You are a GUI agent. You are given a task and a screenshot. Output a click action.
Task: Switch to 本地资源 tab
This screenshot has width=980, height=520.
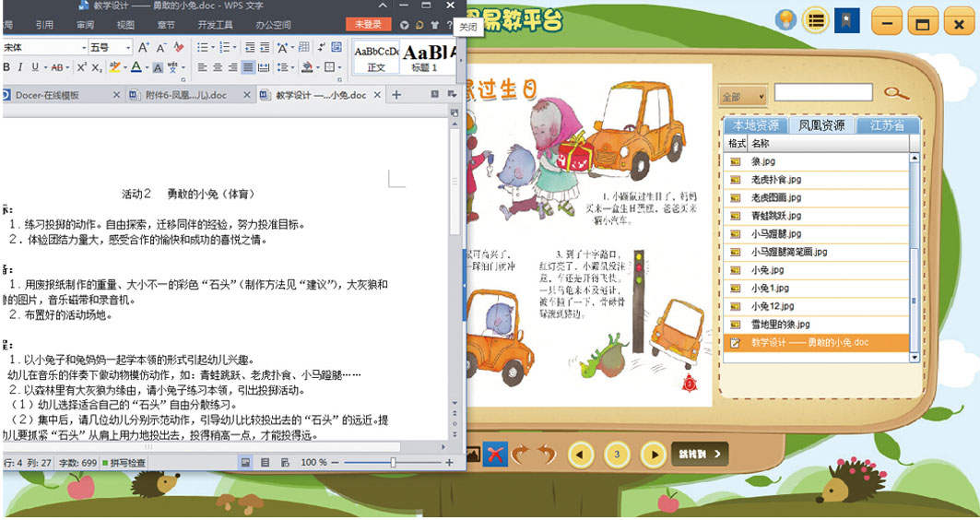pos(756,125)
